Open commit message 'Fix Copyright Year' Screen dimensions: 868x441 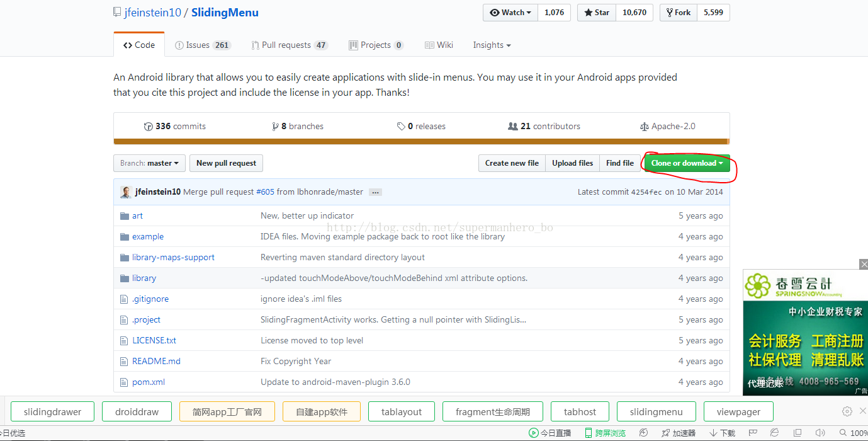tap(296, 361)
